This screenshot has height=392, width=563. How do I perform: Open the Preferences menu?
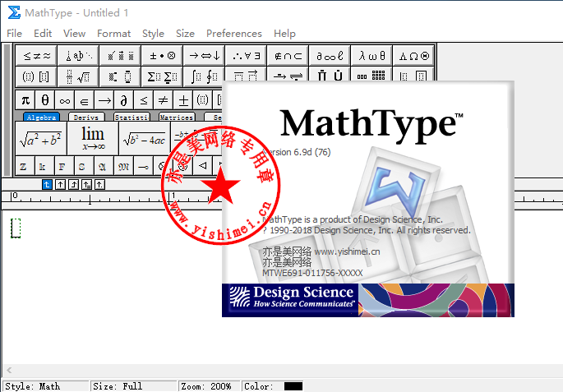(x=234, y=34)
